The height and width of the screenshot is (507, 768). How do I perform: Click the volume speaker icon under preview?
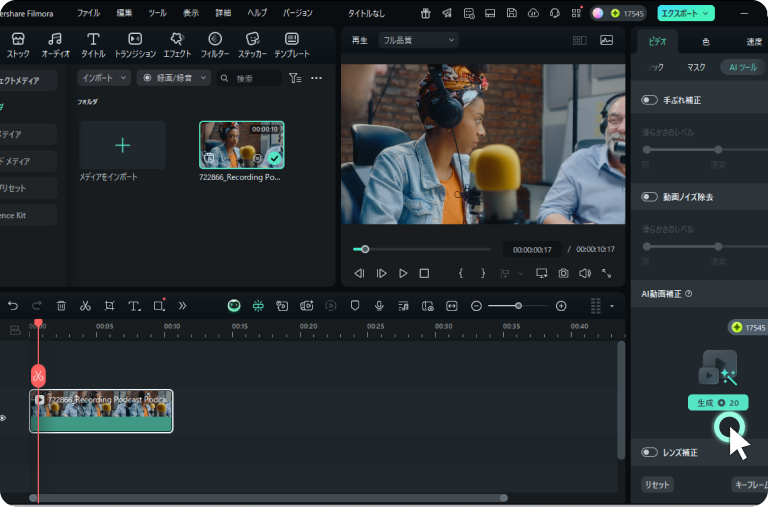point(585,273)
